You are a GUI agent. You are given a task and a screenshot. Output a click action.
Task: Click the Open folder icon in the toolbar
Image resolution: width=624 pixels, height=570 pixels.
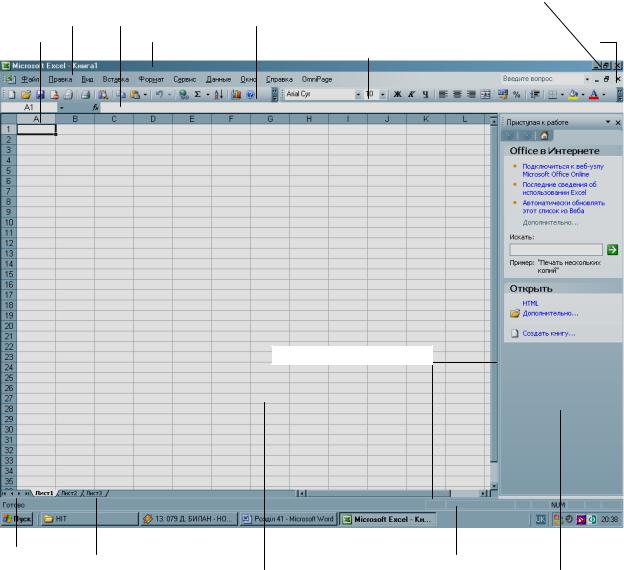(x=26, y=95)
